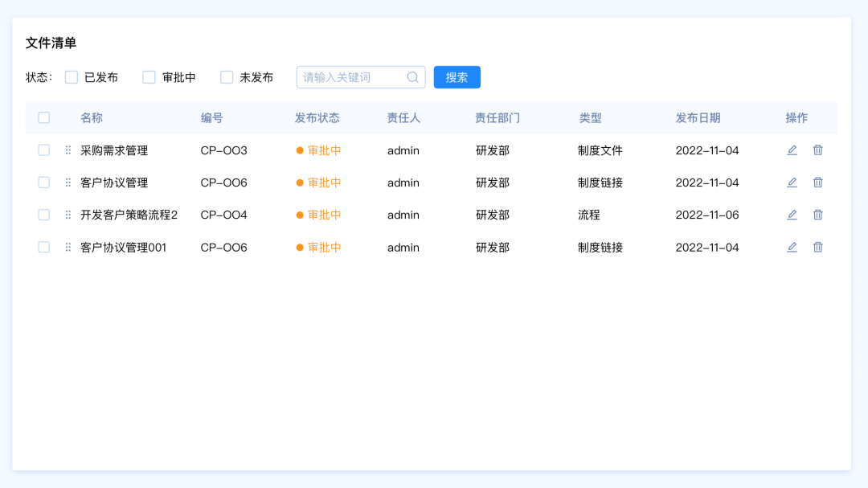Open the 开发客户策略流程2 file name
868x488 pixels.
tap(129, 215)
